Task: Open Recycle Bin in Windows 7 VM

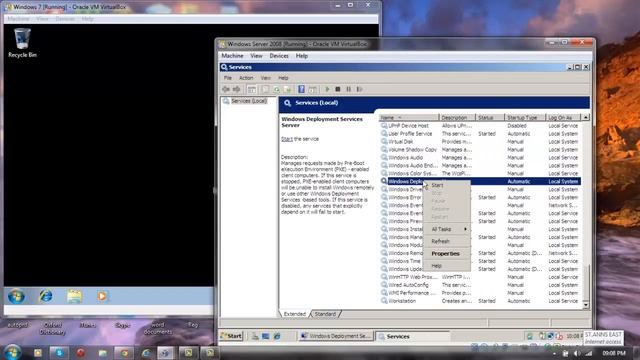Action: [x=22, y=43]
